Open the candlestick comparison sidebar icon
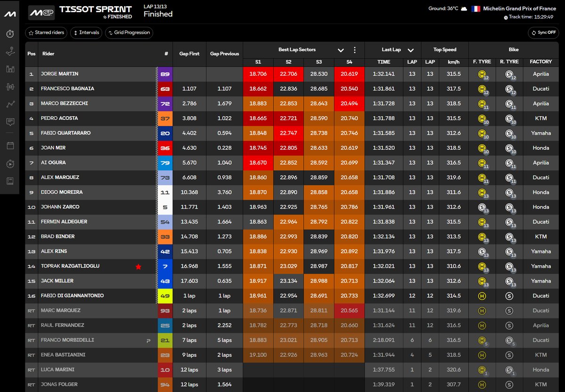565x392 pixels. 10,87
